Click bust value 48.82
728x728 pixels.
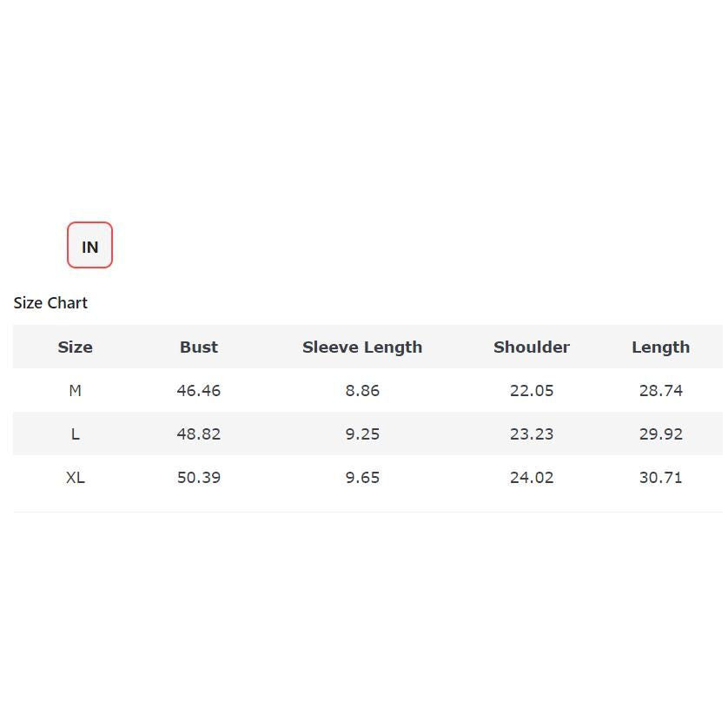point(199,434)
